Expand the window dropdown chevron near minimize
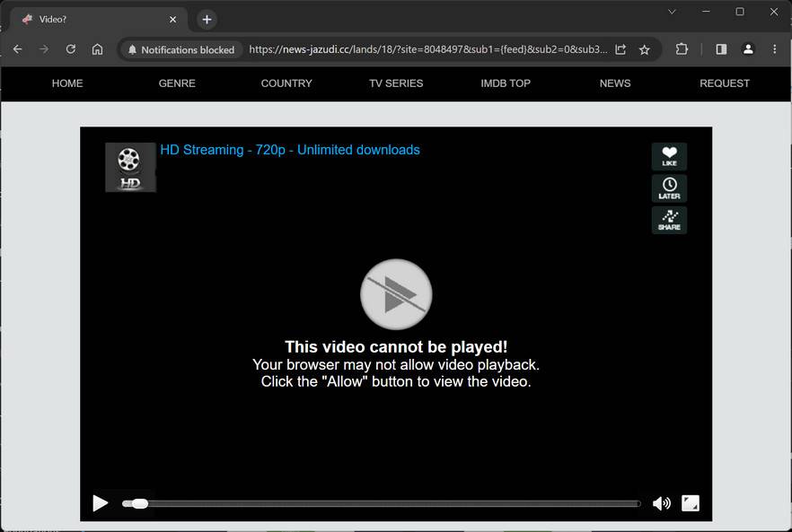The width and height of the screenshot is (792, 532). (671, 12)
